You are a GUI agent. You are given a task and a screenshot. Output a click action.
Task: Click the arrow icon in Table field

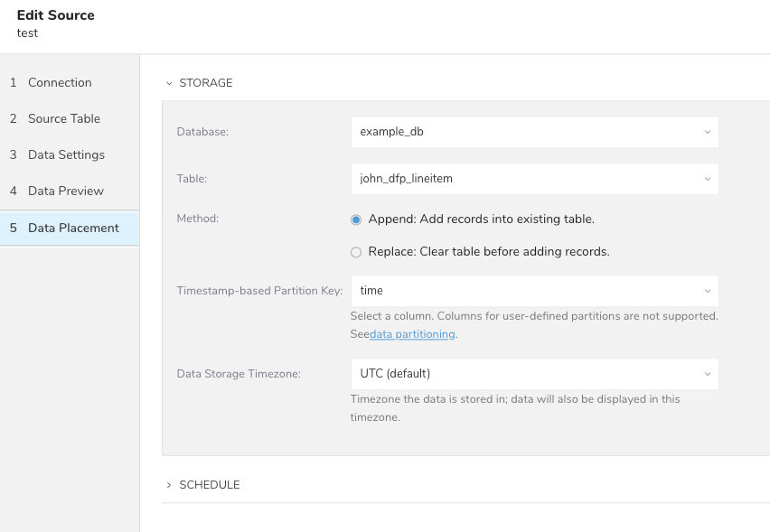[x=706, y=179]
